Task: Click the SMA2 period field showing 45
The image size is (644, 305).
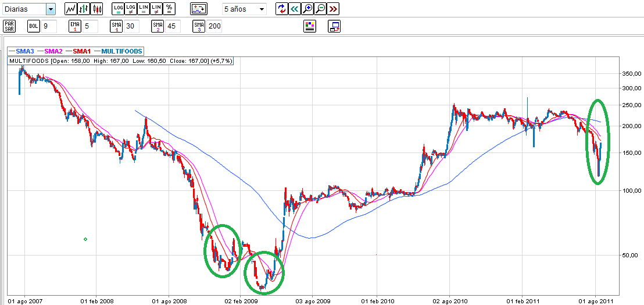Action: [173, 26]
